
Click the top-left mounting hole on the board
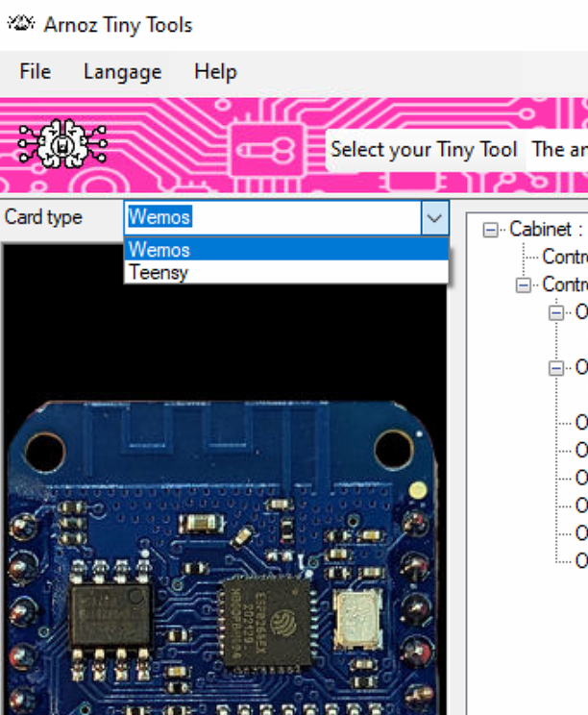(x=44, y=447)
